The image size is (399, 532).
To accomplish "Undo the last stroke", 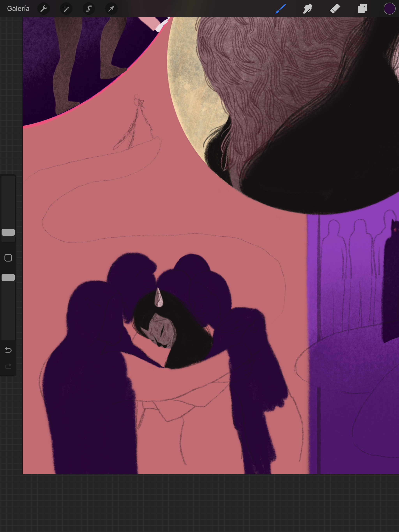I will [8, 350].
